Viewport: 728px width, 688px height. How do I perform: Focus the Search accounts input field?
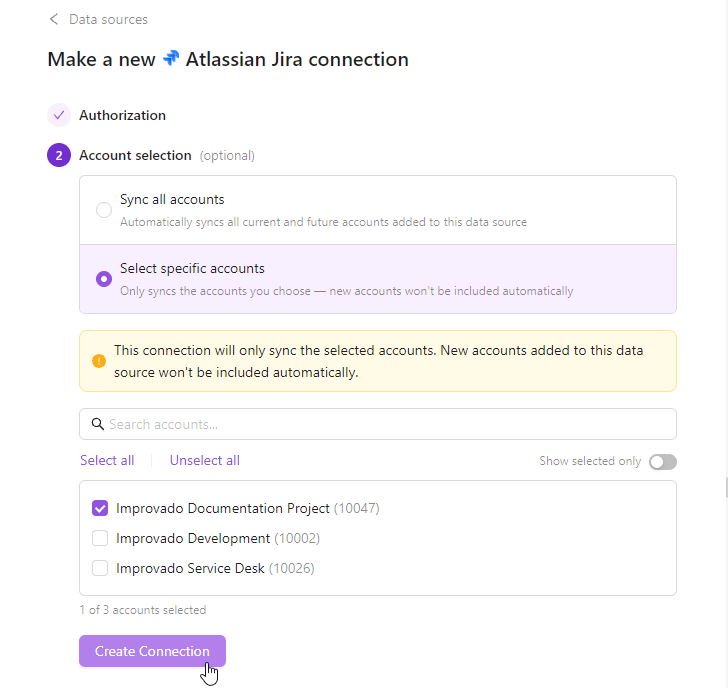click(x=390, y=424)
